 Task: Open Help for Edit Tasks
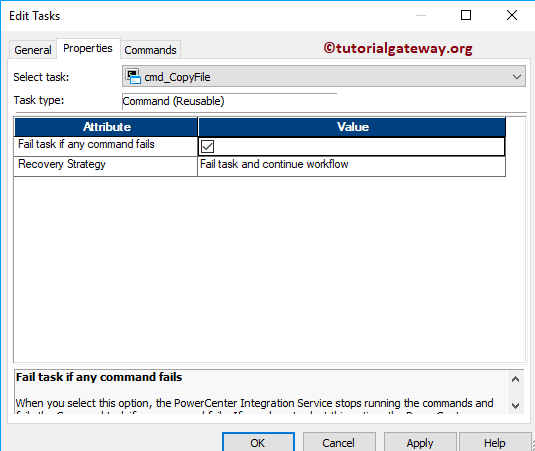tap(495, 442)
